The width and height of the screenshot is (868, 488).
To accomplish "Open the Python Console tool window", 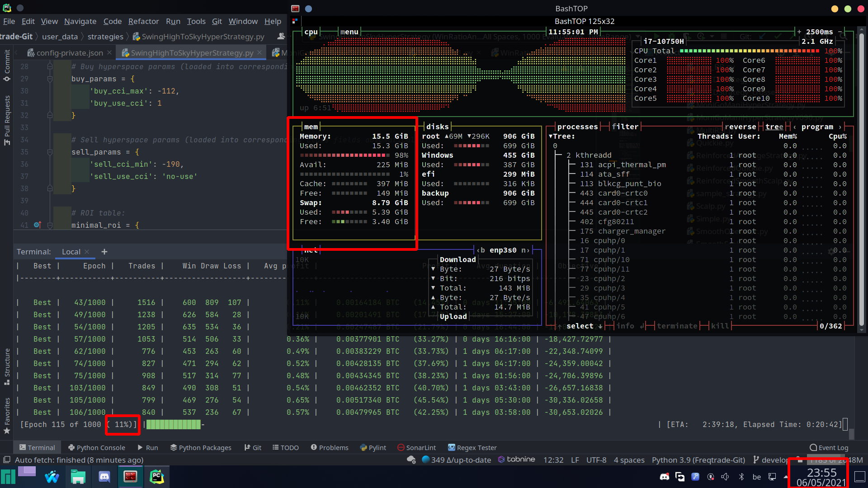I will pyautogui.click(x=96, y=447).
